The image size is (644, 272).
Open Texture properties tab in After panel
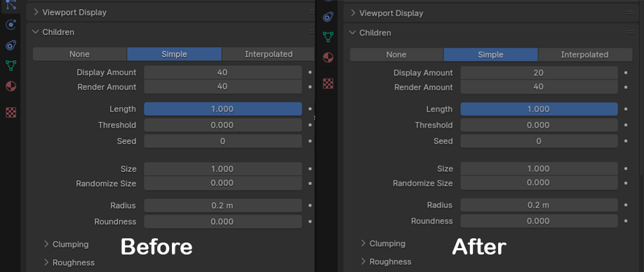tap(328, 83)
